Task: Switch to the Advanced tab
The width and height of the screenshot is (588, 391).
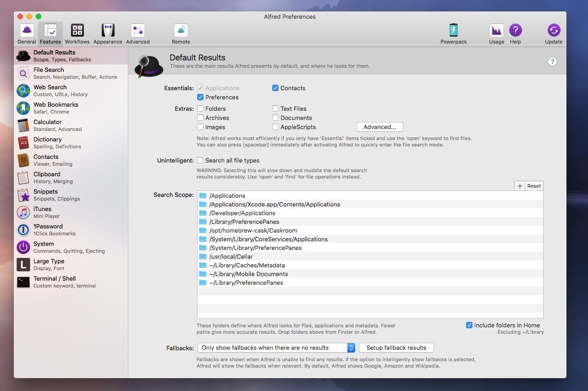Action: tap(137, 34)
